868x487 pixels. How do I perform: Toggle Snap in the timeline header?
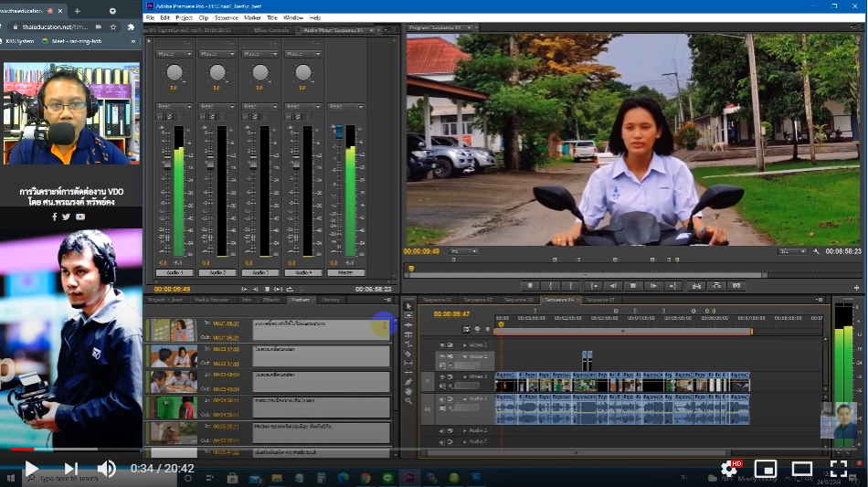(x=466, y=329)
